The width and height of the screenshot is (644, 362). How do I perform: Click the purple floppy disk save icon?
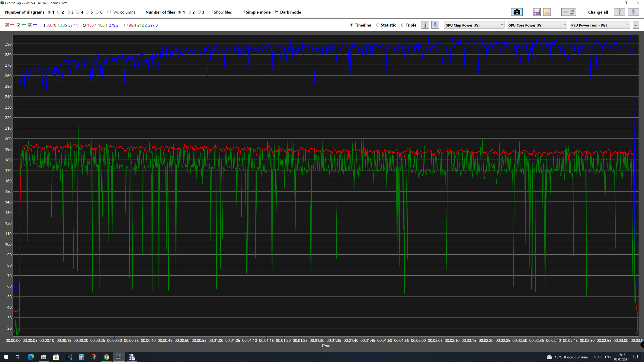click(537, 12)
